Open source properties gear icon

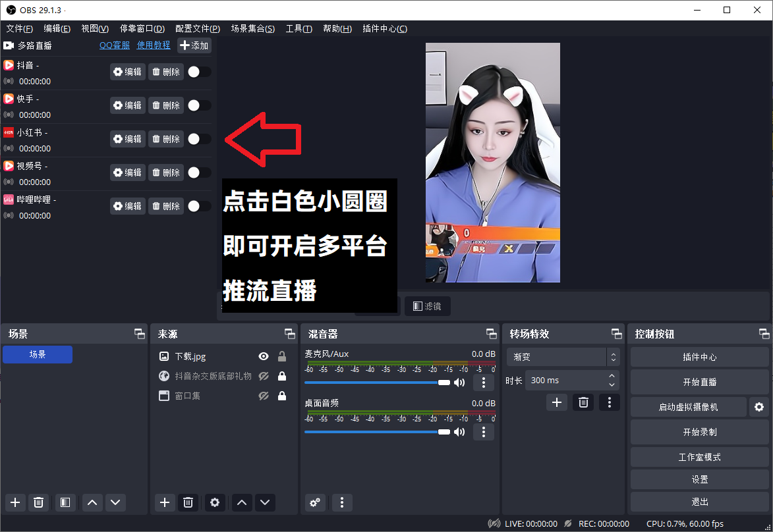pos(215,502)
